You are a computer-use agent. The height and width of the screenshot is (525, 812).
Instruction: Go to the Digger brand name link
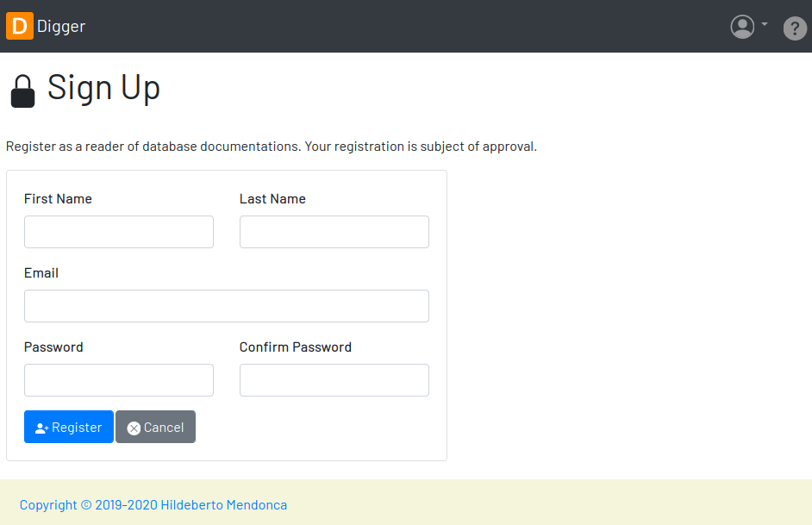(x=61, y=27)
